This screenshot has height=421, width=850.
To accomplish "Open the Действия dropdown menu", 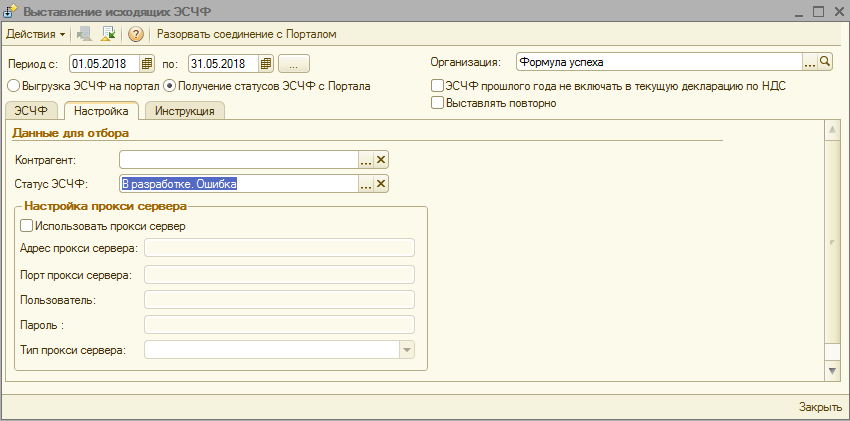I will tap(35, 34).
